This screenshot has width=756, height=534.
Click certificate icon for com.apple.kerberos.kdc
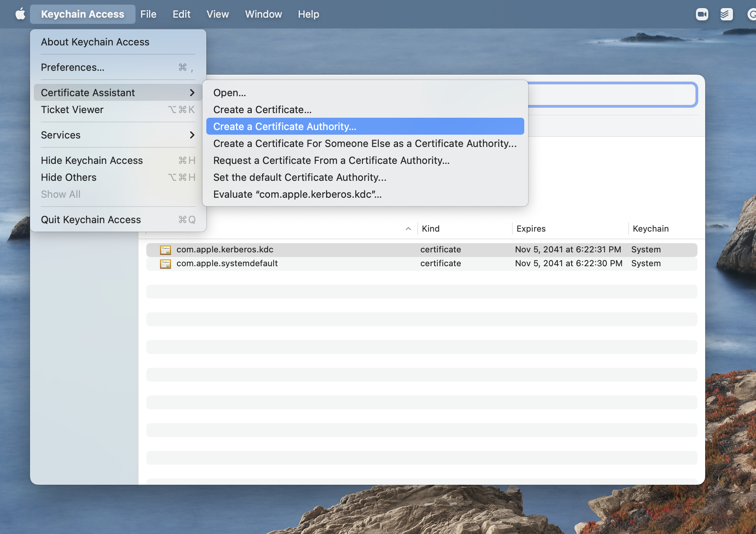(166, 250)
